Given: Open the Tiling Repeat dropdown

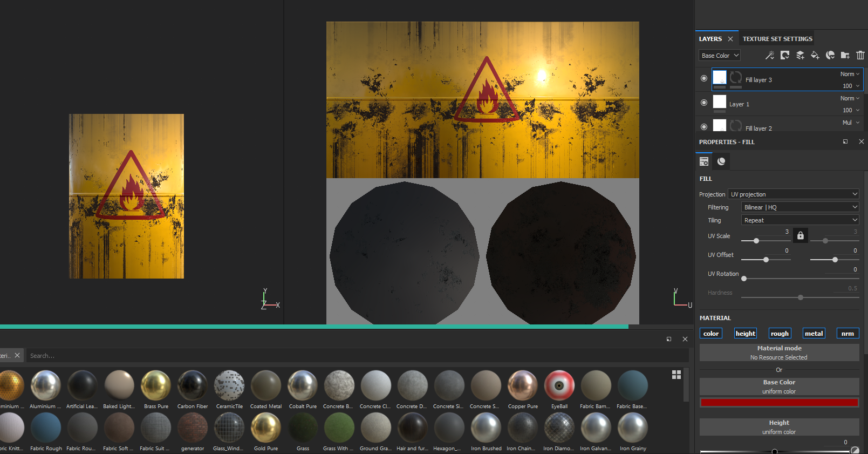Looking at the screenshot, I should click(x=800, y=220).
